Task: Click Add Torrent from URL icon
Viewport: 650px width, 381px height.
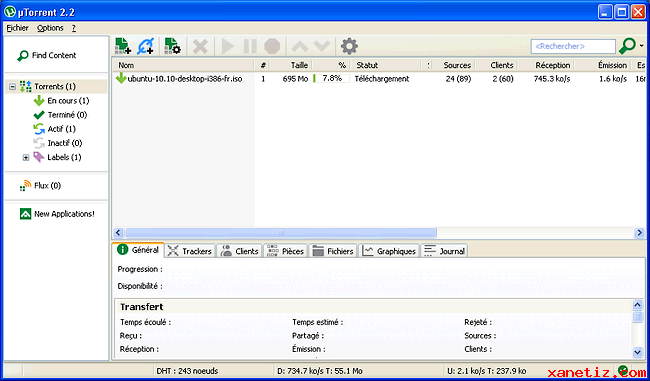Action: (146, 46)
